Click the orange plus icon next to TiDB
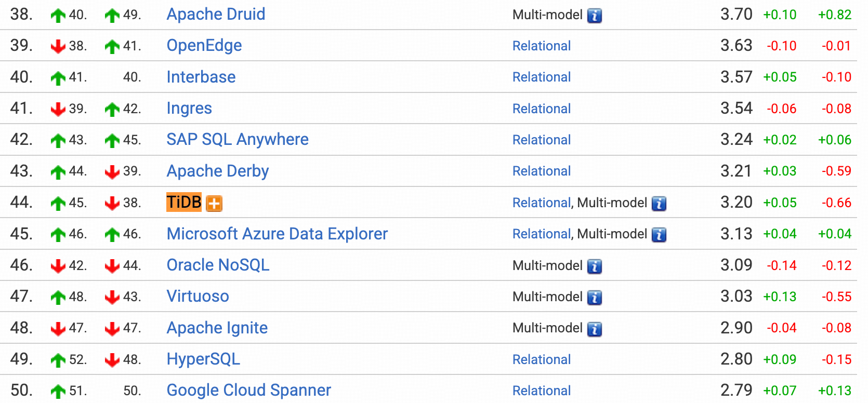Screen dimensions: 868x403 click(214, 204)
